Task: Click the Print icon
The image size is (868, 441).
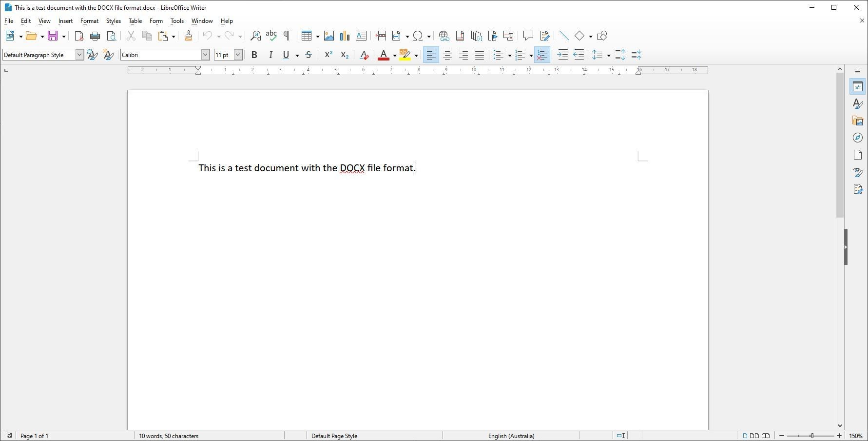Action: 95,36
